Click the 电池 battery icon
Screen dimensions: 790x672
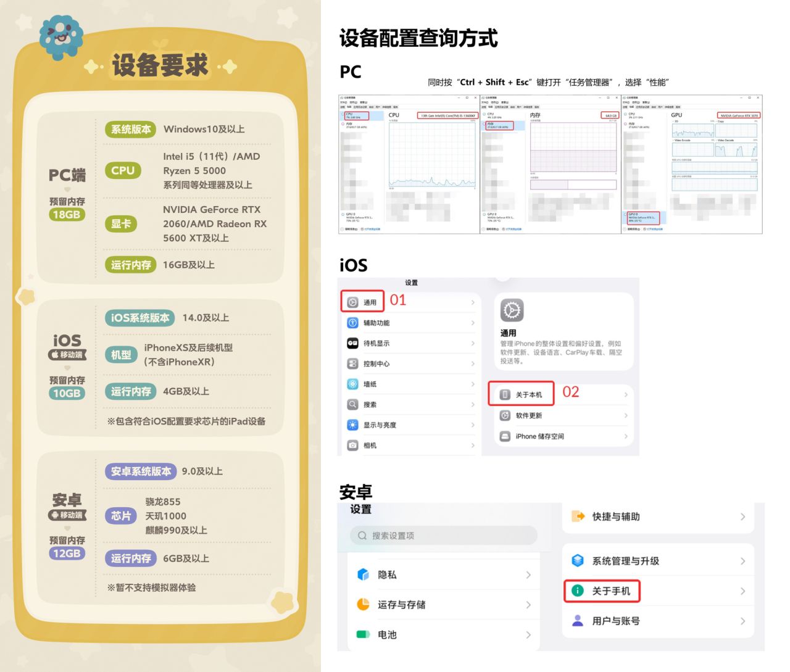[364, 634]
